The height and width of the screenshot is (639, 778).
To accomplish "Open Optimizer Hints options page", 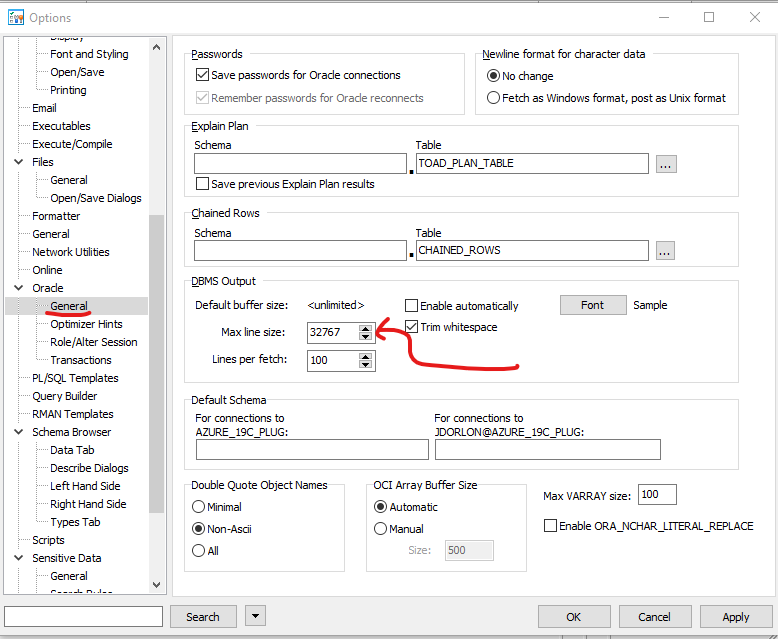I will 86,324.
